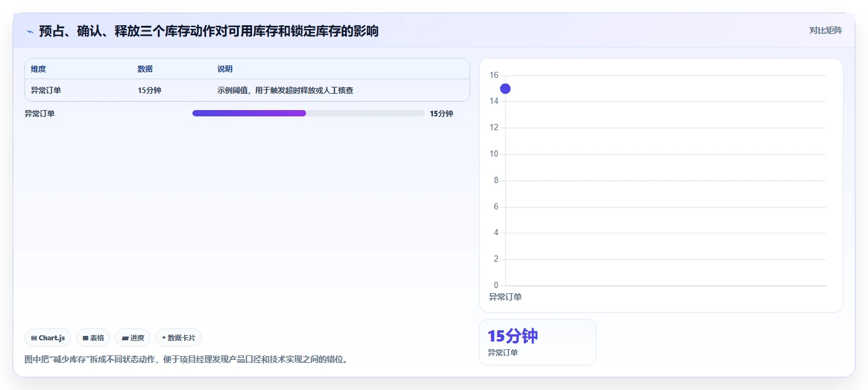Click the 异常订单 progress bar

pos(309,113)
